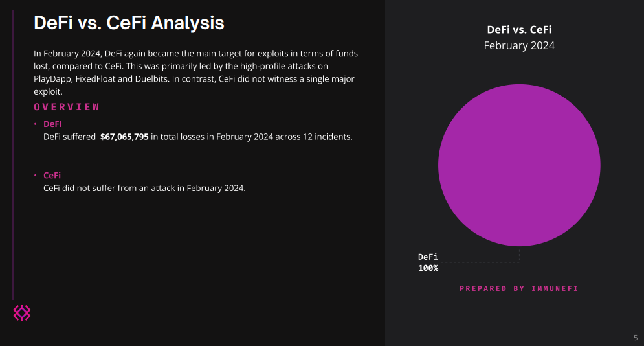Click the sentence "CeFi did not suffer from an attack"
This screenshot has height=346, width=644.
(144, 189)
